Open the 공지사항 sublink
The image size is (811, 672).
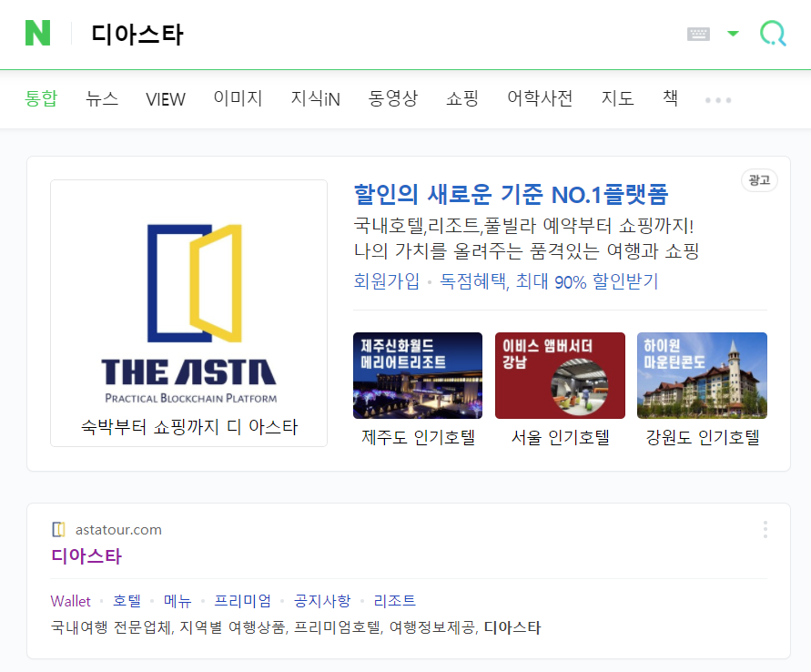[322, 601]
